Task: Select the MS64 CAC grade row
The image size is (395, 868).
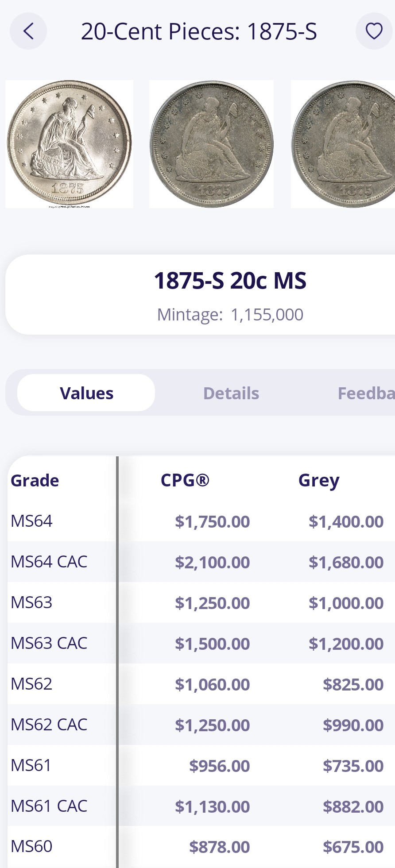Action: 49,562
